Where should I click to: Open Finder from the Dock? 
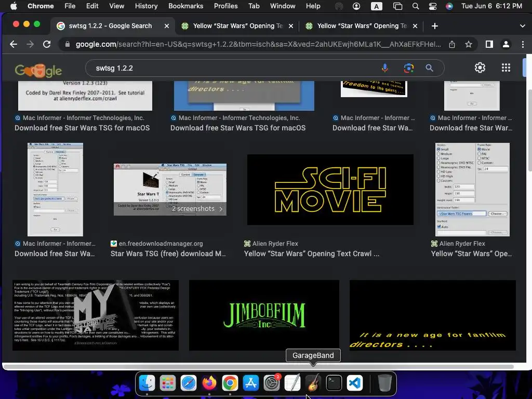pos(147,383)
